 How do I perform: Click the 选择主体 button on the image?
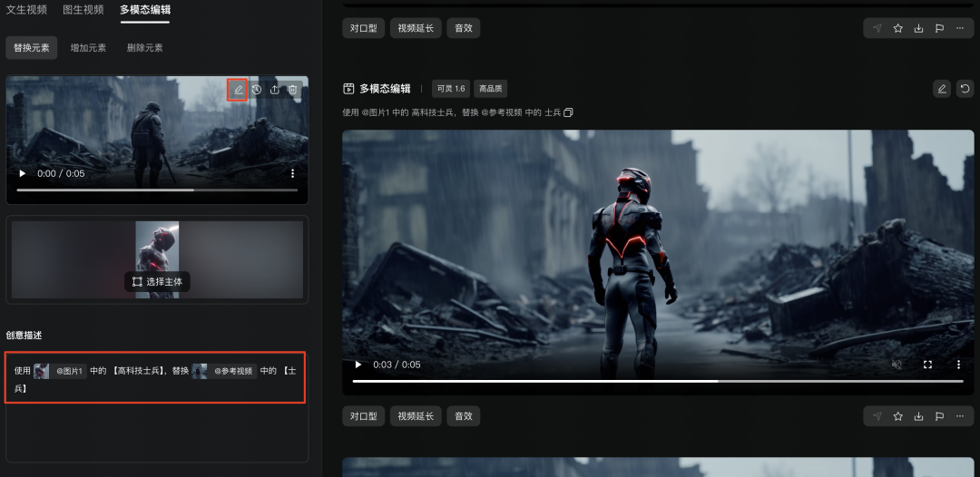[x=157, y=282]
